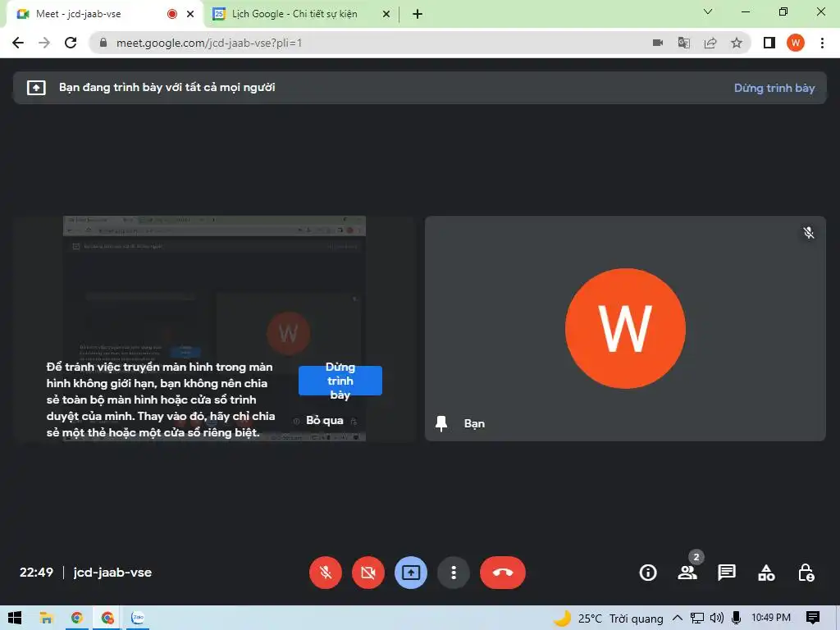Click meeting code jcd-jaab-vse text
Screen dimensions: 840x630
[x=112, y=573]
